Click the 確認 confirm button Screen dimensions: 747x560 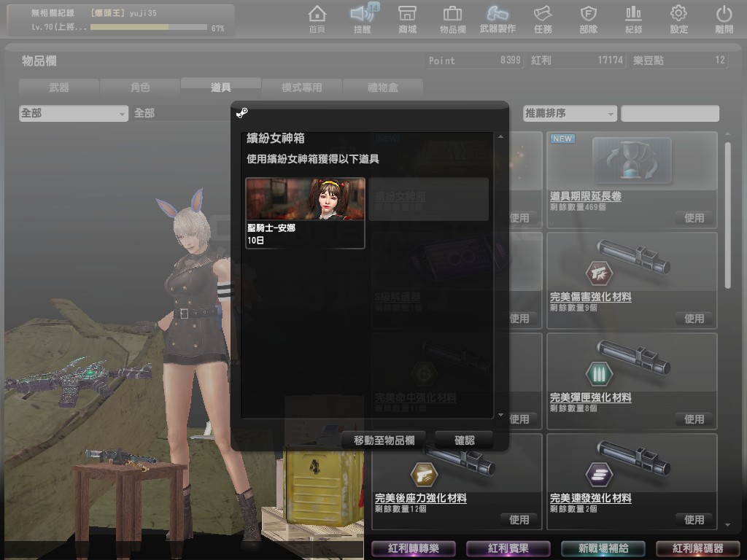465,440
